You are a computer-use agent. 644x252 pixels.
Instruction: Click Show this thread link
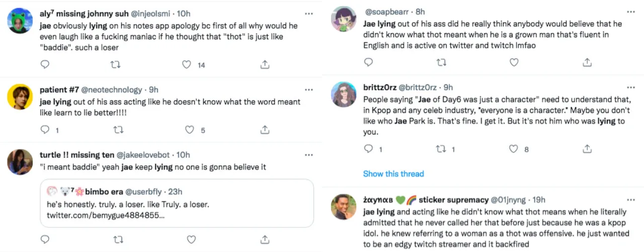click(x=393, y=173)
